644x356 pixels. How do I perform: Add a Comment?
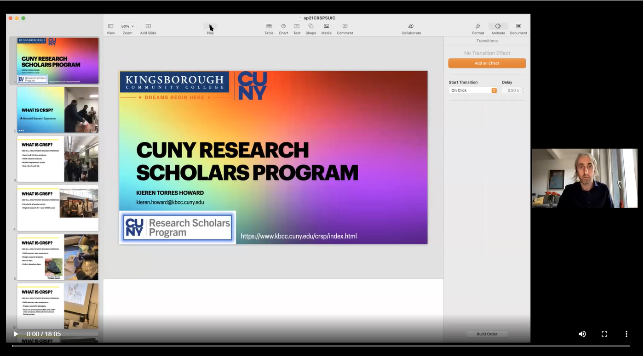[x=345, y=29]
